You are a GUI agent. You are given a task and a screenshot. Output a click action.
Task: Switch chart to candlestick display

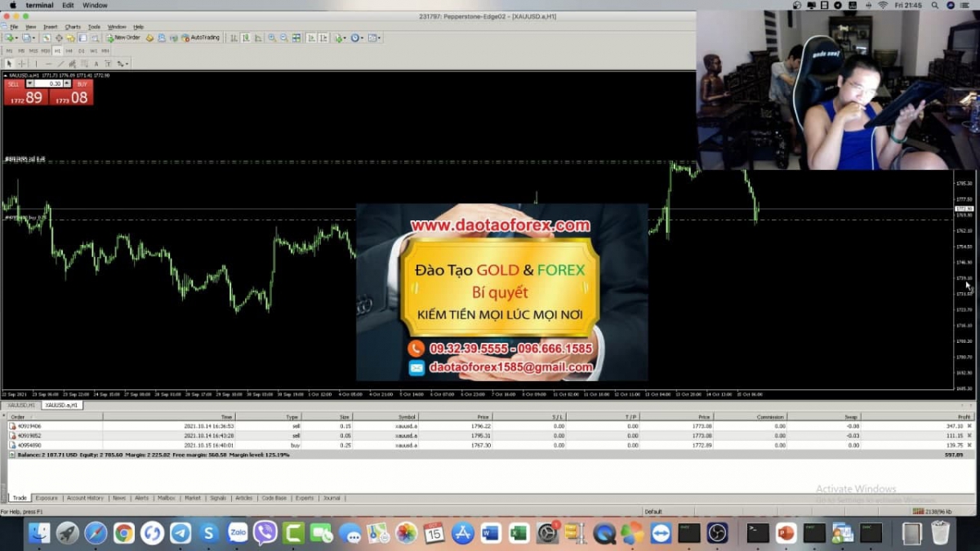coord(246,38)
